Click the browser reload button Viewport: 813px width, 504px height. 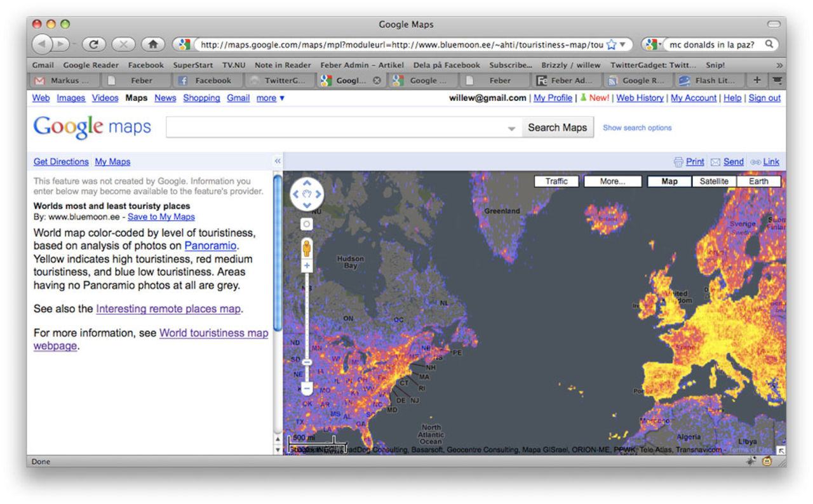pyautogui.click(x=93, y=44)
